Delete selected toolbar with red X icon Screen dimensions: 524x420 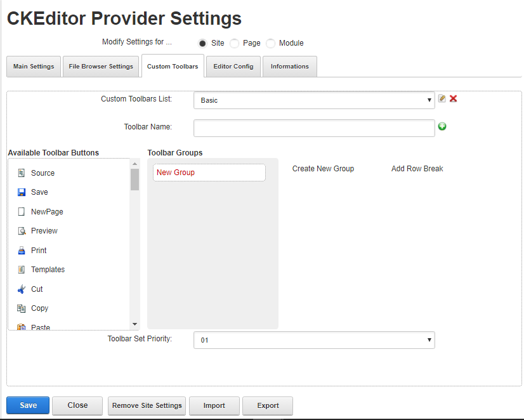453,98
